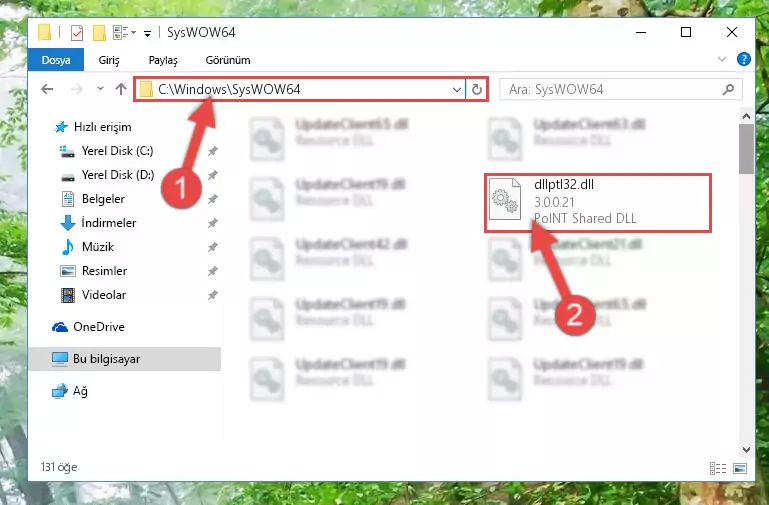Open the Dosya tab
Image resolution: width=769 pixels, height=505 pixels.
(56, 60)
